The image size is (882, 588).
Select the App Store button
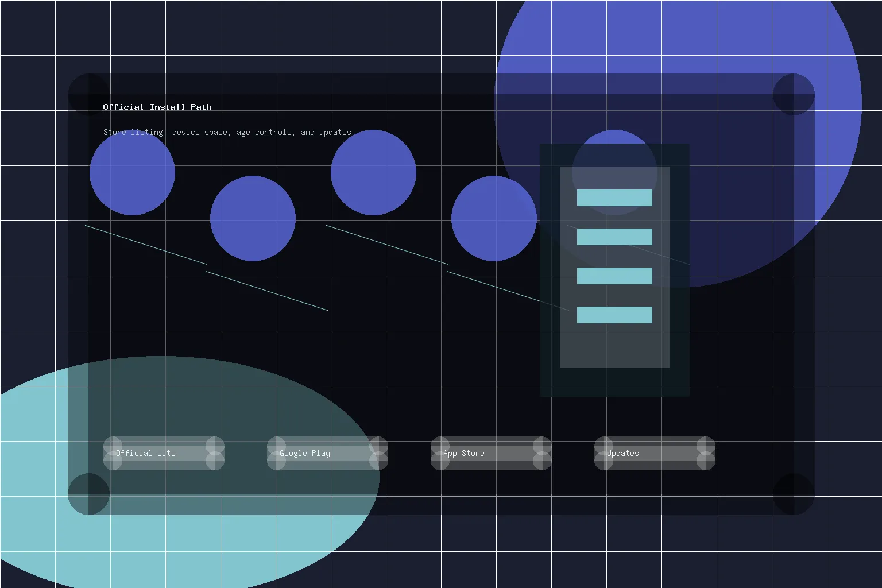point(491,453)
